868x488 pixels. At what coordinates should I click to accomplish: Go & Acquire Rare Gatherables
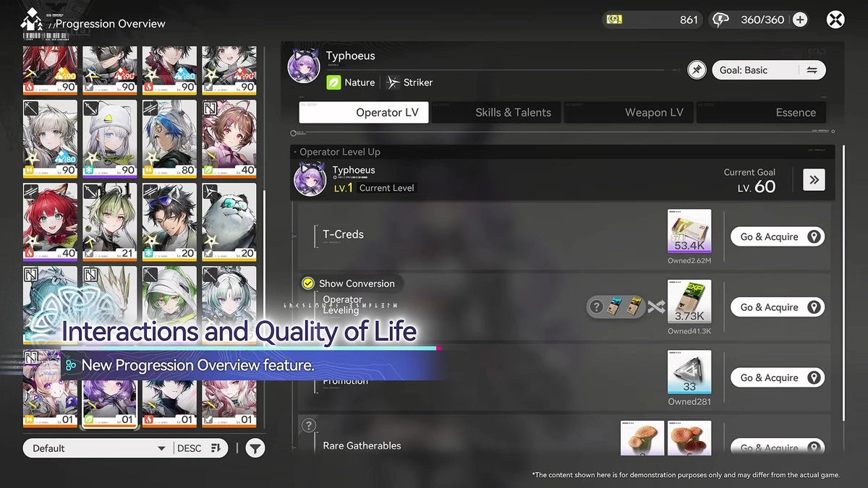click(x=778, y=448)
